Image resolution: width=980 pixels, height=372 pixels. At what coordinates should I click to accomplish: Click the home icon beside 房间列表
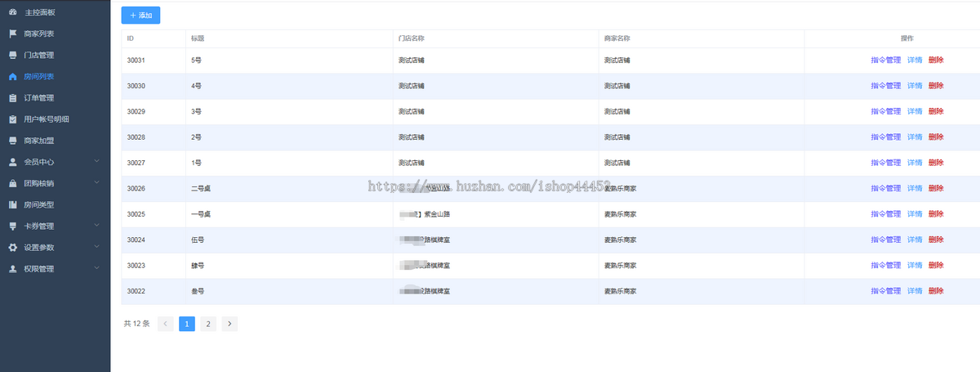pos(12,76)
